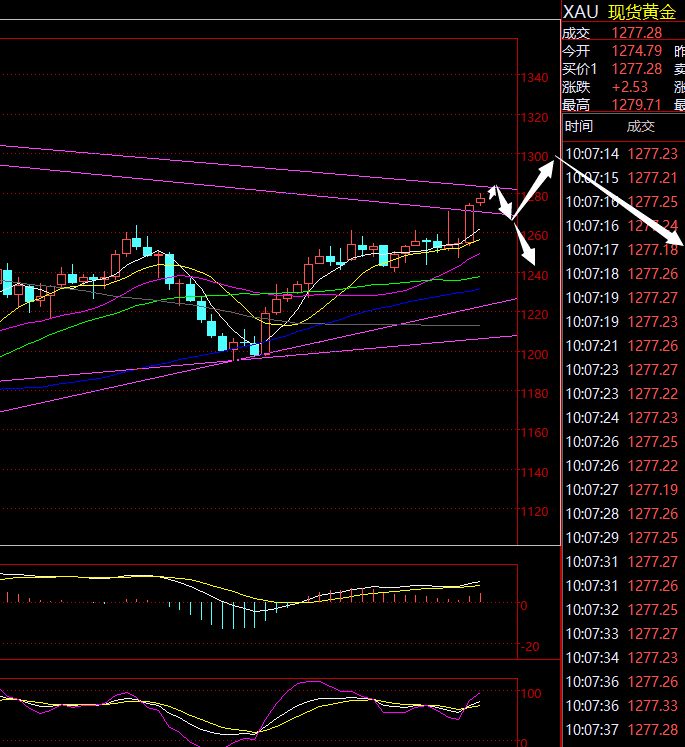This screenshot has width=685, height=747.
Task: Click the 1140 price axis label
Action: tap(534, 473)
